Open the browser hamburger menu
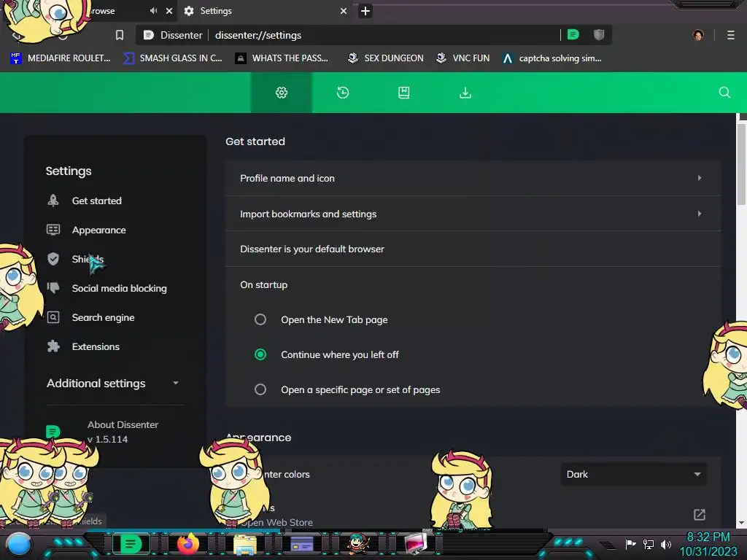Image resolution: width=747 pixels, height=560 pixels. pos(730,35)
